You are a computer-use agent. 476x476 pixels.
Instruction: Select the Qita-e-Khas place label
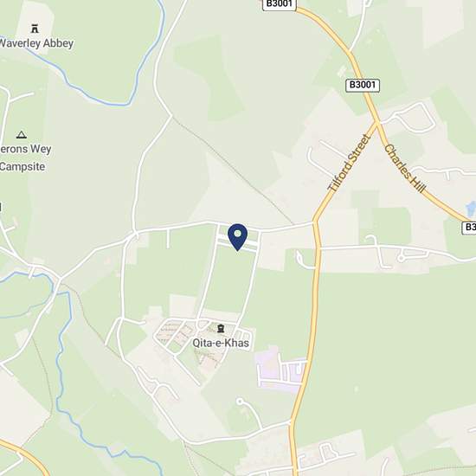tap(221, 343)
